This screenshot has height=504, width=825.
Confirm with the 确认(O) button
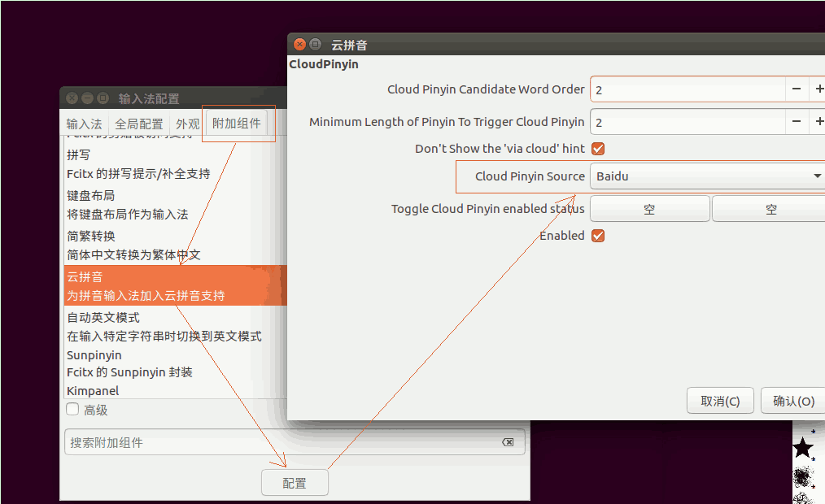tap(793, 401)
